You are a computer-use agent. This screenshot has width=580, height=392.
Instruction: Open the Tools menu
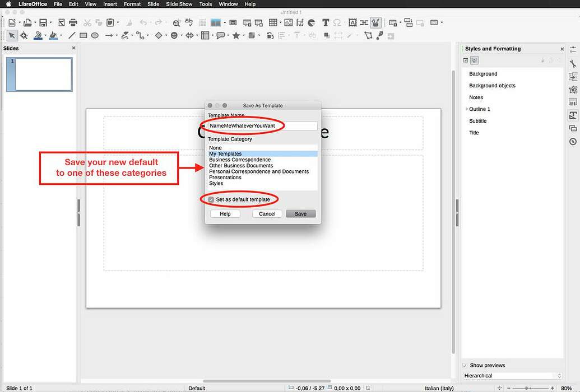tap(205, 4)
